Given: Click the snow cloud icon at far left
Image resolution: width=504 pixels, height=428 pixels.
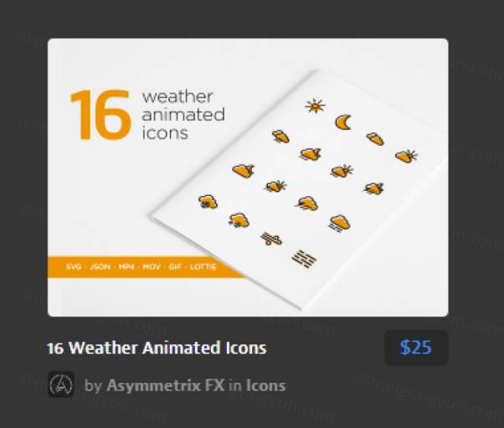Looking at the screenshot, I should [x=208, y=202].
